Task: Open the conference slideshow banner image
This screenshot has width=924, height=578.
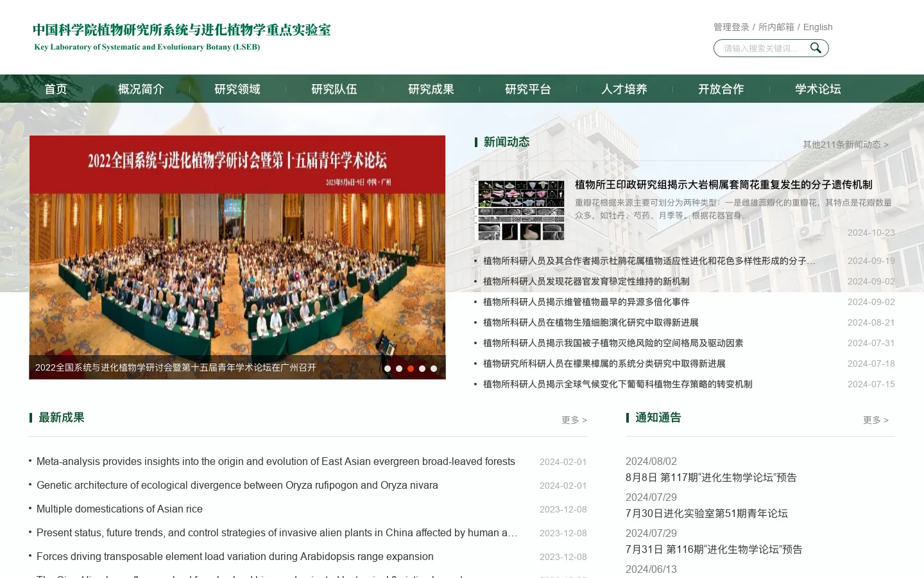Action: [237, 257]
